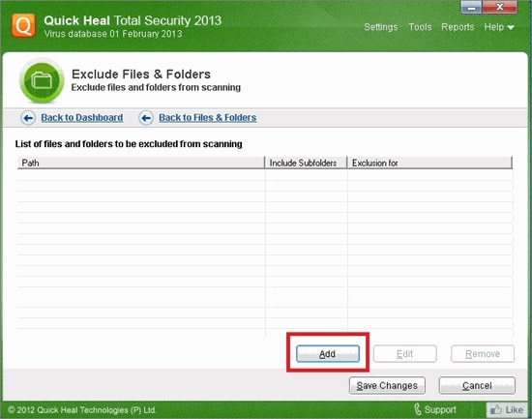The height and width of the screenshot is (419, 532).
Task: Click the arrow icon beside Back to Dashboard
Action: click(x=28, y=118)
